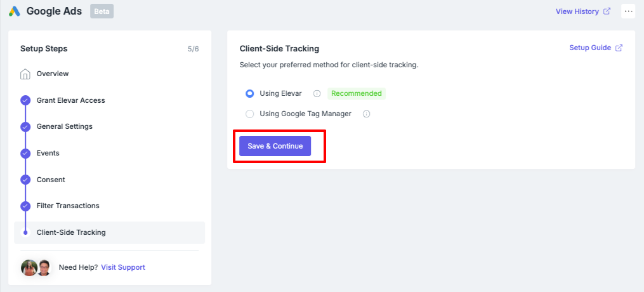Click the Recommended label tag
The height and width of the screenshot is (292, 644).
click(357, 94)
